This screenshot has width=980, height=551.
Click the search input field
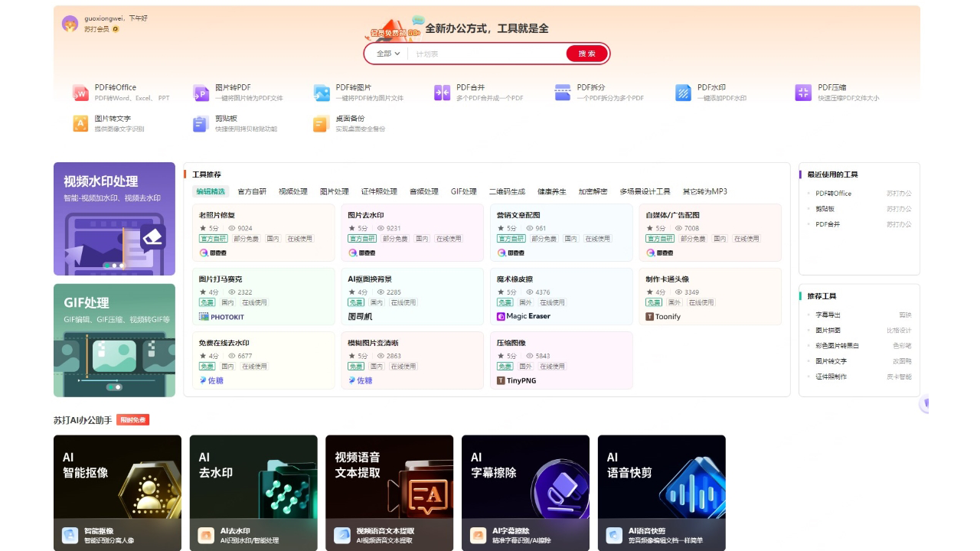pyautogui.click(x=486, y=54)
